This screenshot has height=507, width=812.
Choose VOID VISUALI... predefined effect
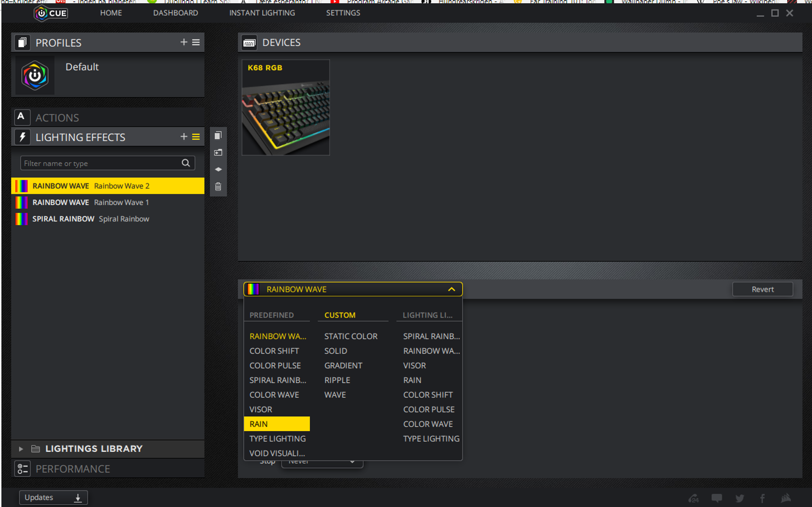277,453
